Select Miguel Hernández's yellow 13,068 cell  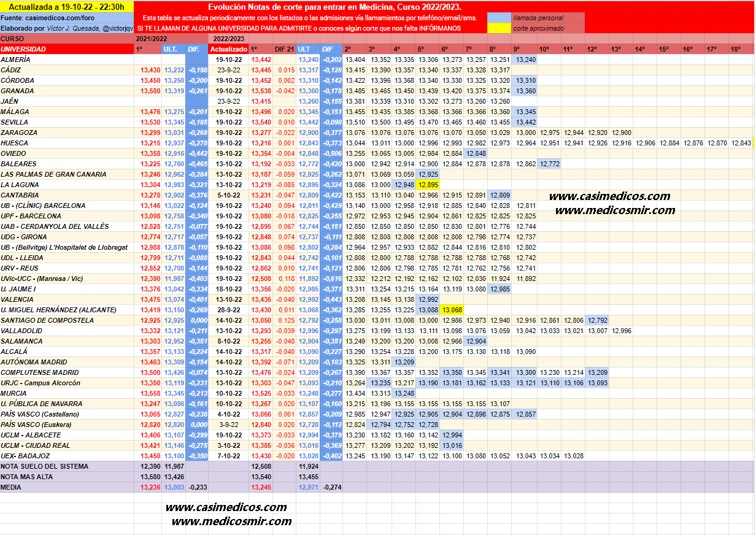point(452,310)
